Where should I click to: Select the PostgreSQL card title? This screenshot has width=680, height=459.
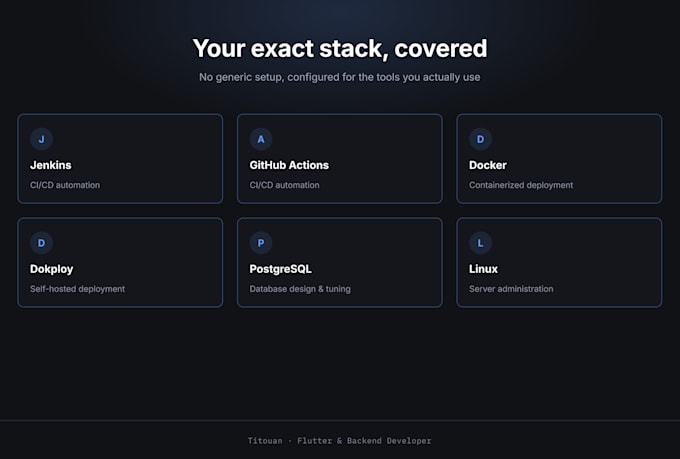click(281, 269)
